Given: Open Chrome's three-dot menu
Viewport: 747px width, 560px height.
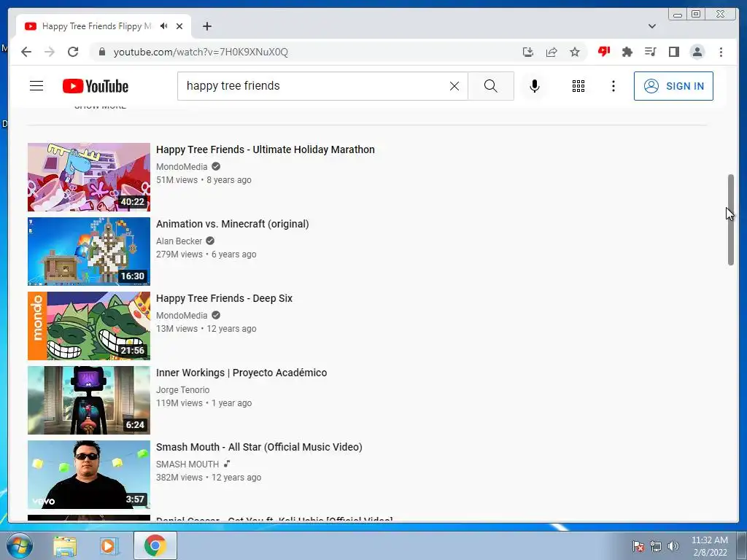Looking at the screenshot, I should click(721, 52).
